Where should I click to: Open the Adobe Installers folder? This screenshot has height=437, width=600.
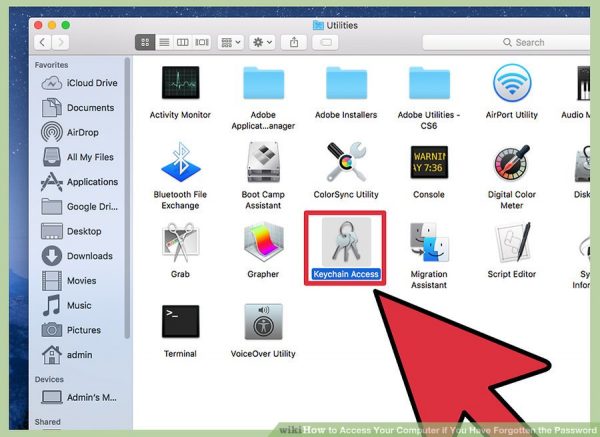pyautogui.click(x=346, y=83)
